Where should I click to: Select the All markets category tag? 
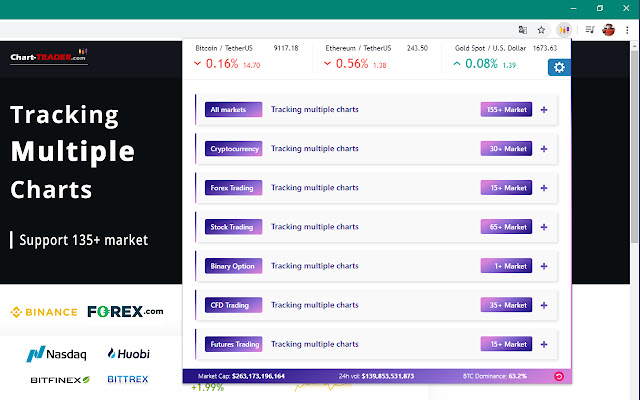tap(233, 109)
